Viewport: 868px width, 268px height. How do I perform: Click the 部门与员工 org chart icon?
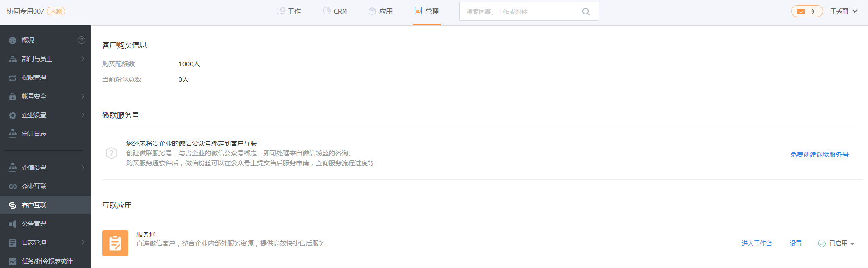tap(13, 59)
